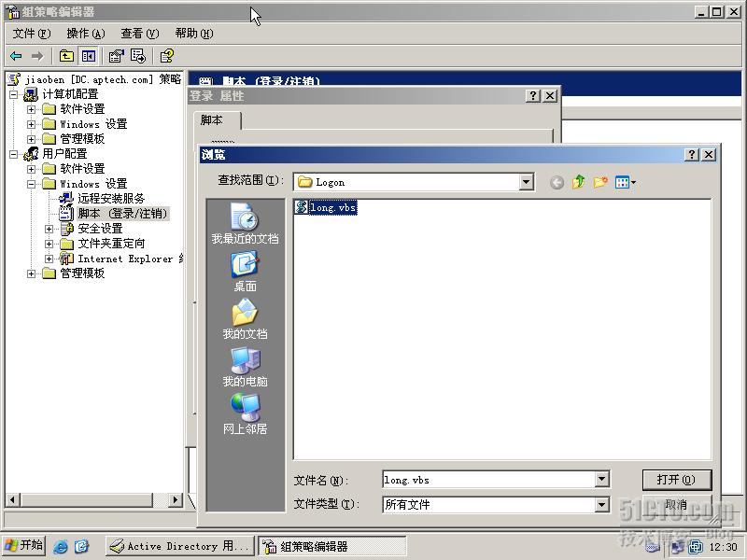This screenshot has height=560, width=747.
Task: Expand 软件设置 under 计算机配置
Action: coord(32,109)
